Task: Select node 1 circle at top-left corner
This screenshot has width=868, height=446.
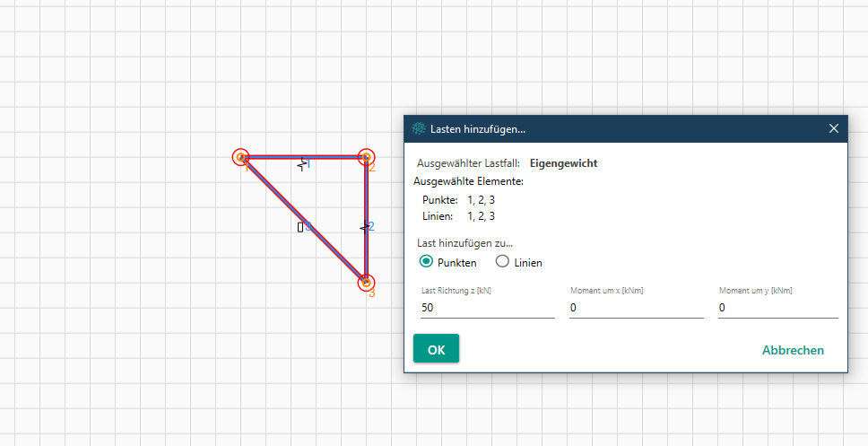Action: [x=240, y=158]
